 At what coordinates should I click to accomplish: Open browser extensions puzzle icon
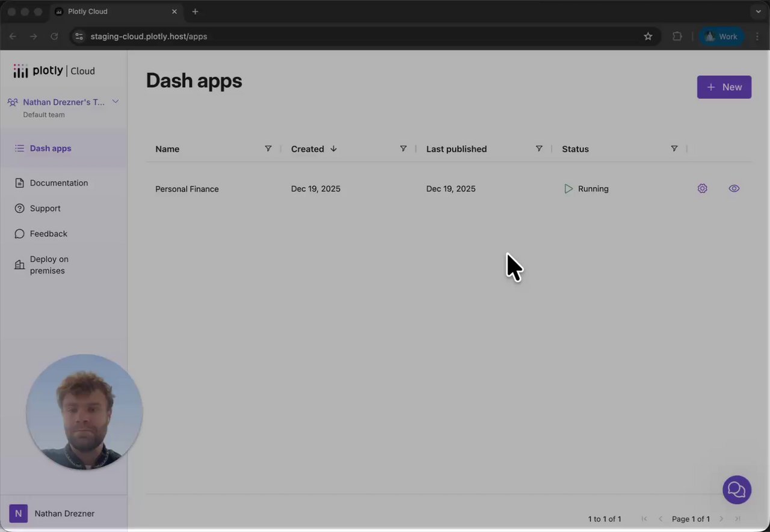click(677, 37)
